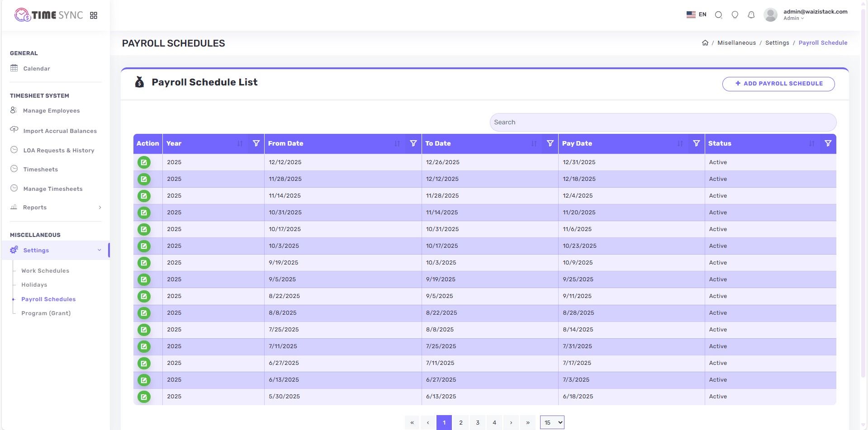Click the grid menu icon beside the logo

(x=94, y=15)
